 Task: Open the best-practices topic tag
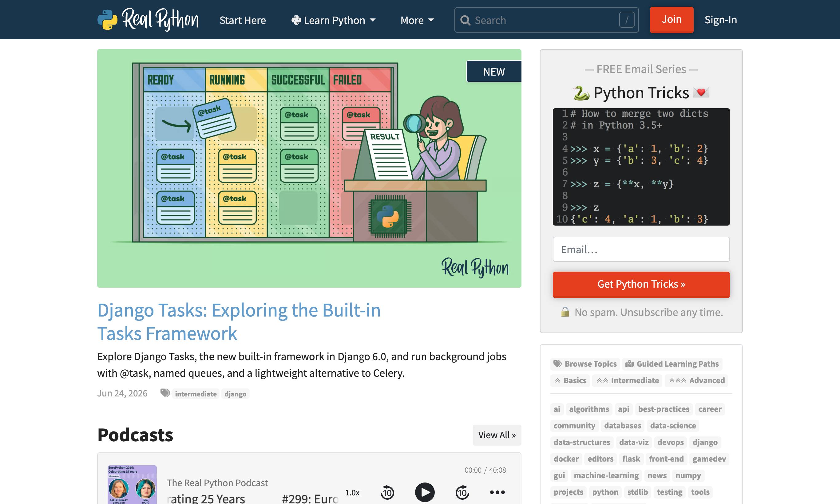point(663,409)
